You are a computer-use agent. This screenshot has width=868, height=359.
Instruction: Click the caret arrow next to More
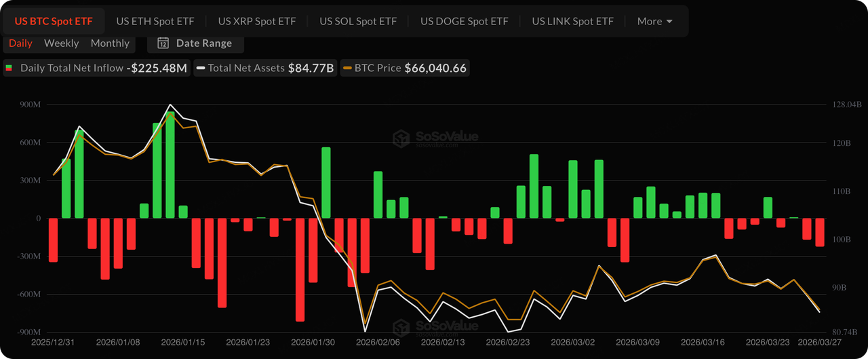tap(670, 22)
